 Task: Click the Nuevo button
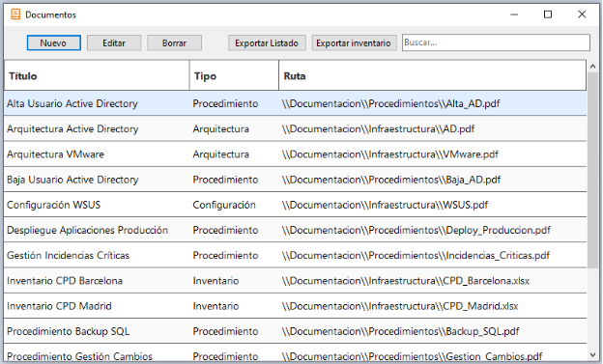pyautogui.click(x=54, y=42)
